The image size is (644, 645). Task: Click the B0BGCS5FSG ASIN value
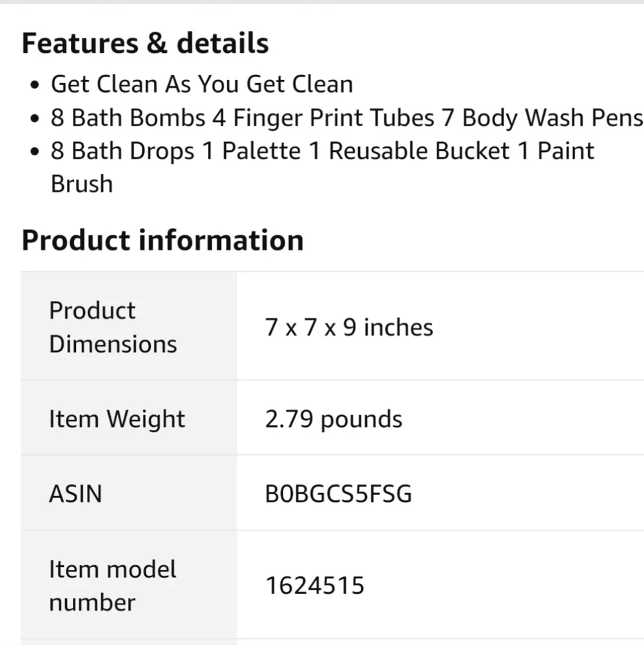[x=338, y=494]
